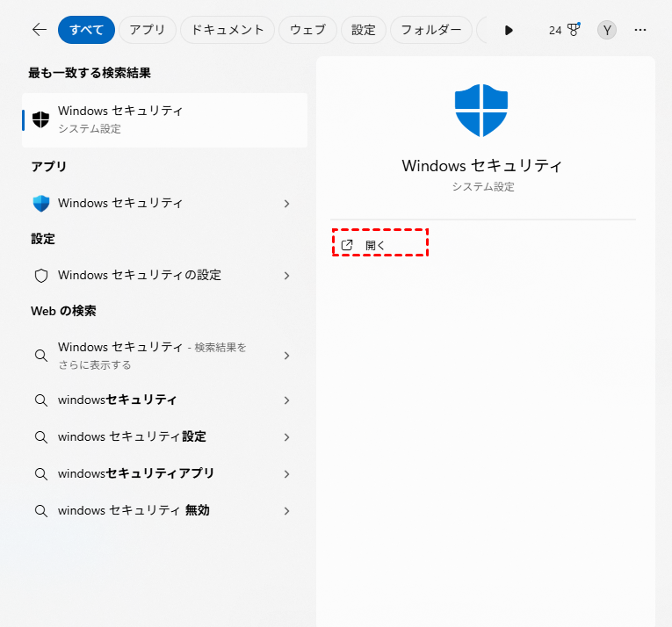The image size is (672, 627).
Task: Click the large blue shield preview icon
Action: (x=481, y=111)
